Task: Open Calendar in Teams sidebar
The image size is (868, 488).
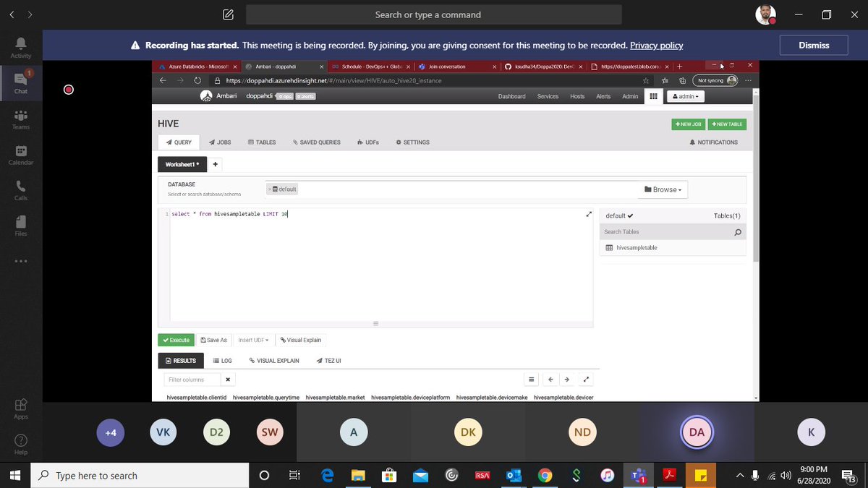Action: 21,155
